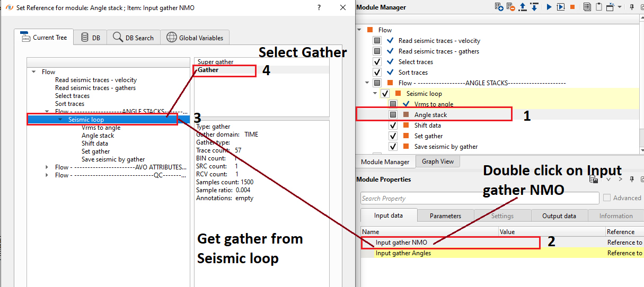Click the add module icon in Module Manager

point(499,7)
